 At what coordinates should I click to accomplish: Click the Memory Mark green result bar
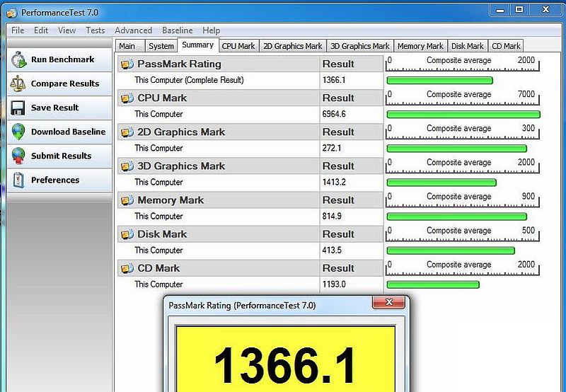tap(456, 217)
